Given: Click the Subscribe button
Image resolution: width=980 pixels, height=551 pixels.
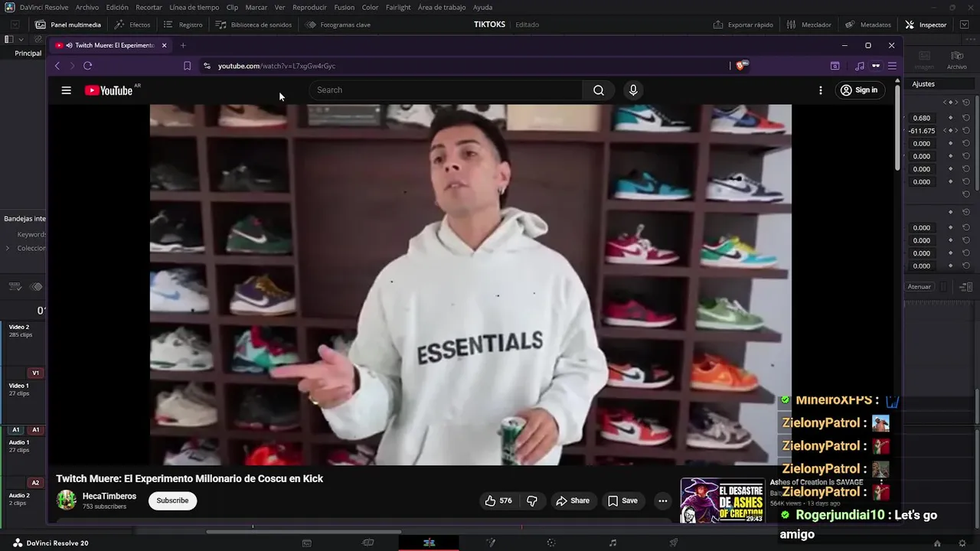Looking at the screenshot, I should [172, 500].
